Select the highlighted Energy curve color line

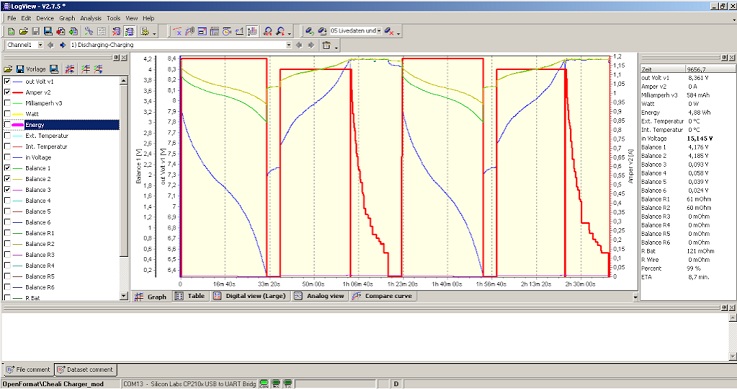click(18, 125)
